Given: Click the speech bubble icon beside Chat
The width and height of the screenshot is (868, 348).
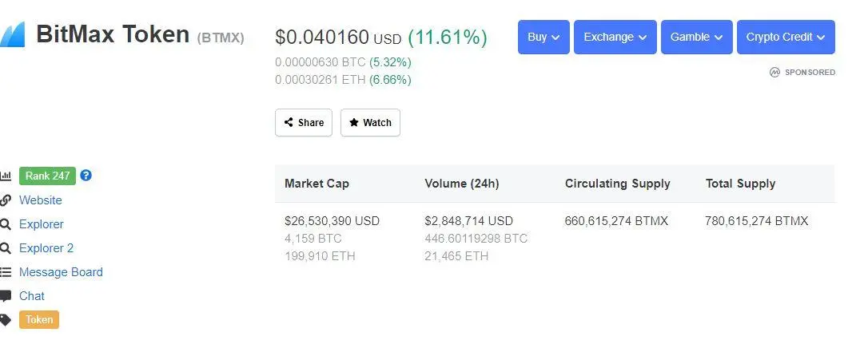Looking at the screenshot, I should pos(6,296).
